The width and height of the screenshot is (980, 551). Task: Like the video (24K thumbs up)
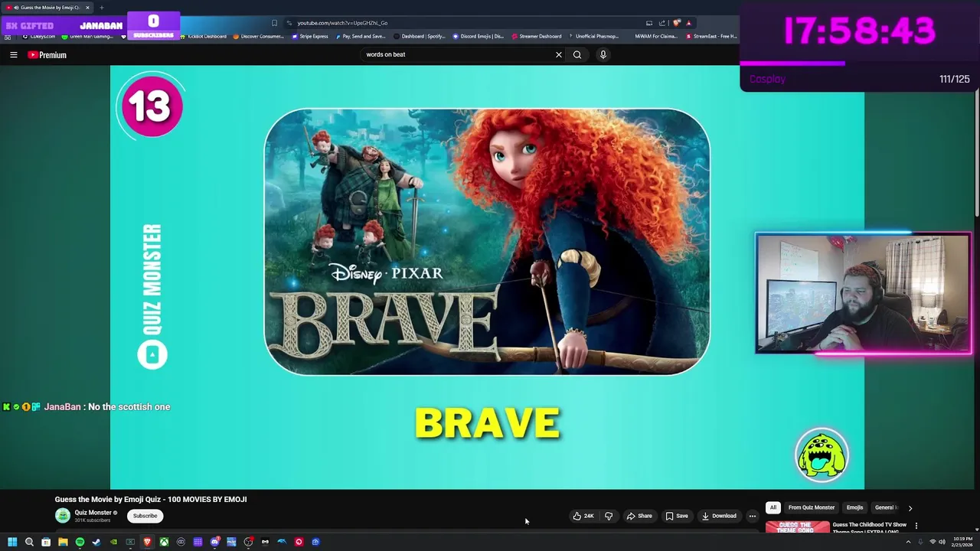583,516
